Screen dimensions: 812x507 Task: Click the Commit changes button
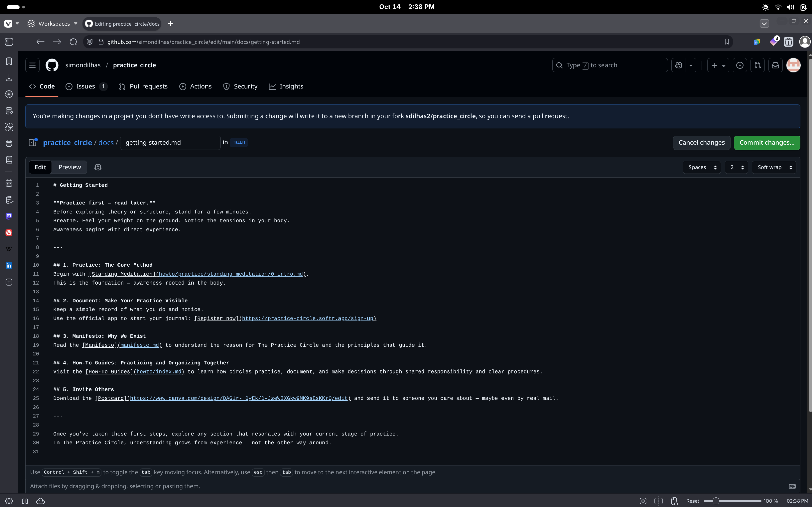[x=767, y=142]
